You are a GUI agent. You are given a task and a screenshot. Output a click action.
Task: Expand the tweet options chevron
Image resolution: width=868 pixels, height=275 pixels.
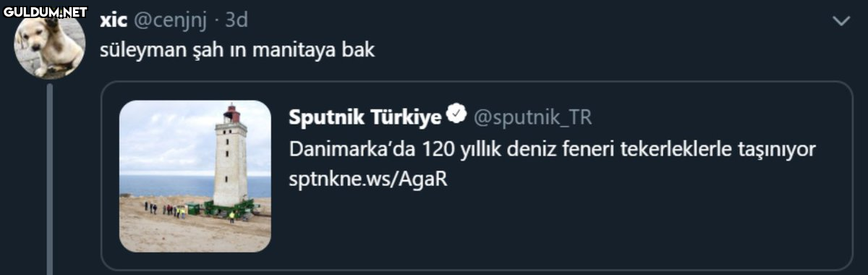pyautogui.click(x=841, y=22)
